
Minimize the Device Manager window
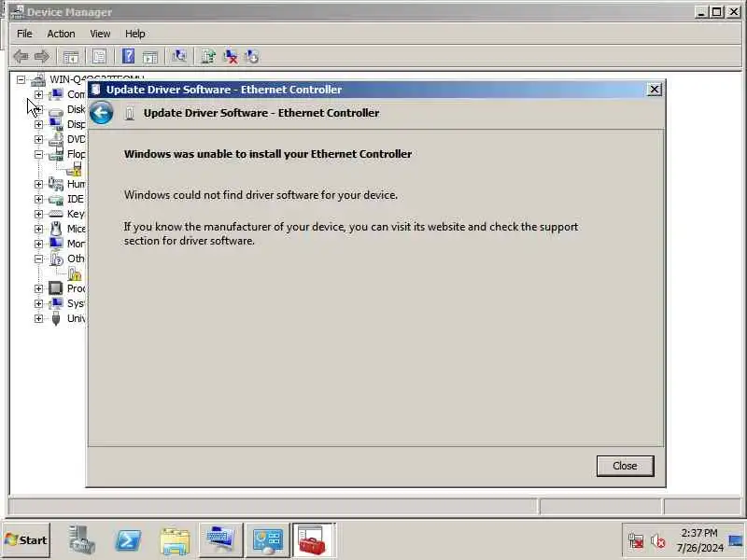tap(701, 12)
